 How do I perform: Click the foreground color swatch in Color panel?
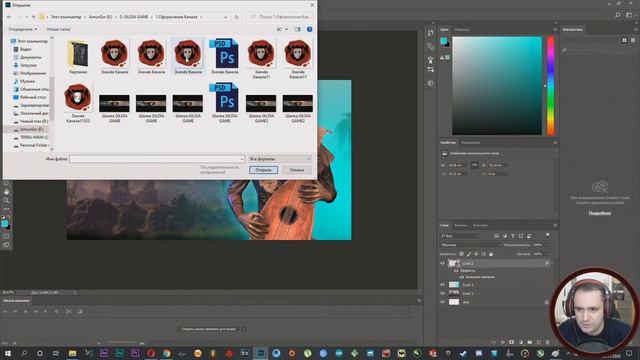(x=443, y=40)
